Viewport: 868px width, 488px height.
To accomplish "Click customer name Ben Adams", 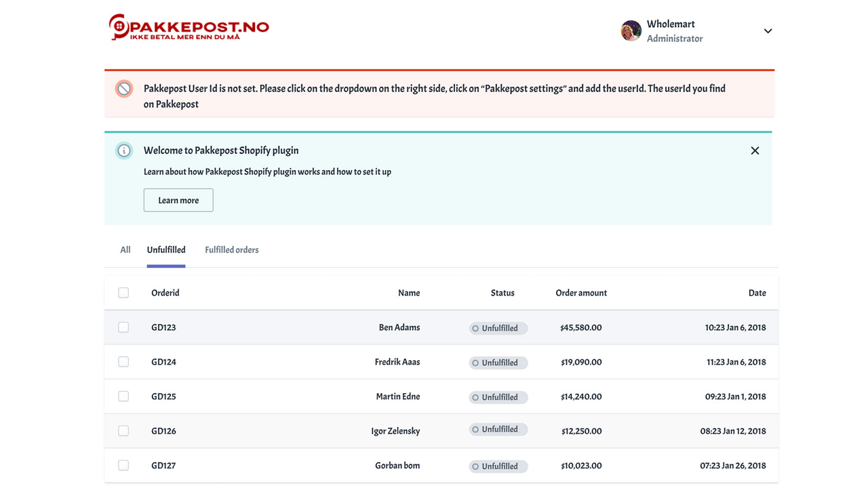I will [399, 327].
